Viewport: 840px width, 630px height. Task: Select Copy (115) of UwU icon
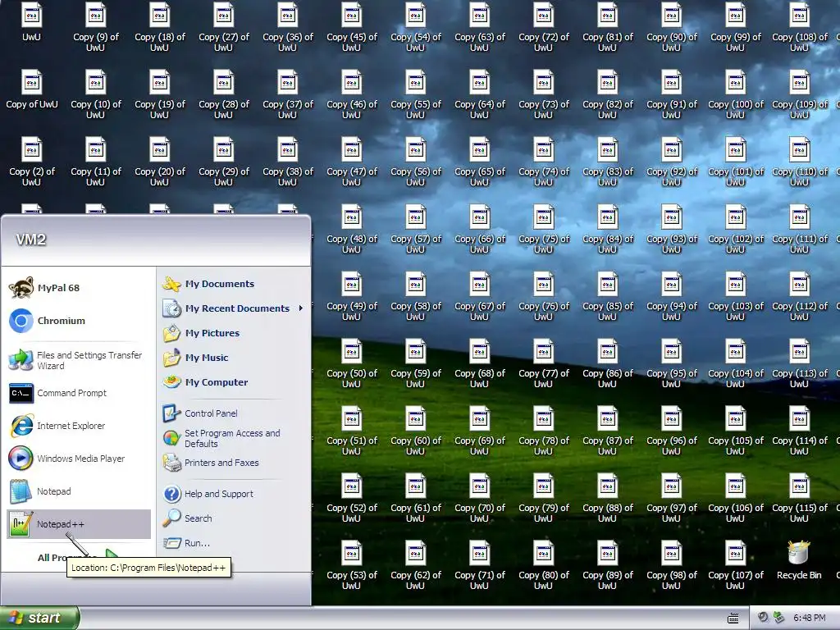[799, 498]
